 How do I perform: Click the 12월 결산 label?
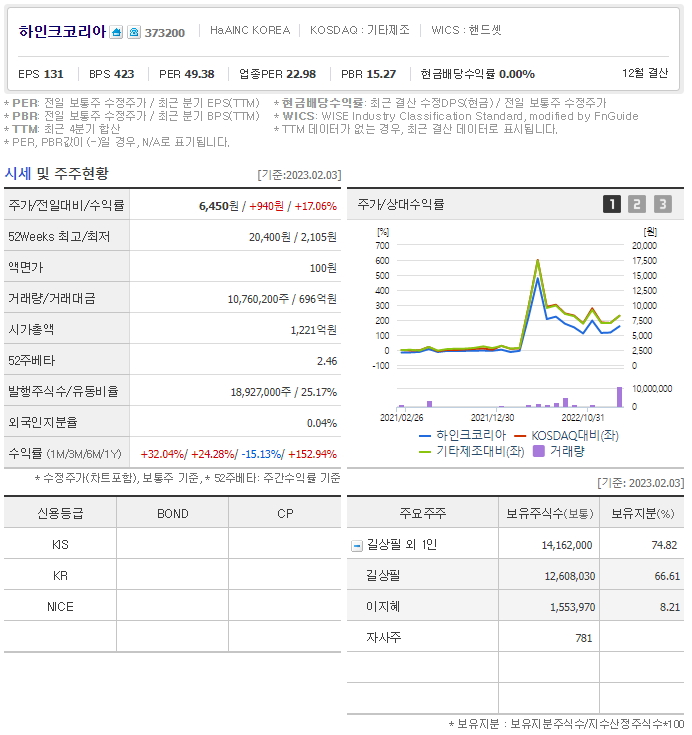645,73
